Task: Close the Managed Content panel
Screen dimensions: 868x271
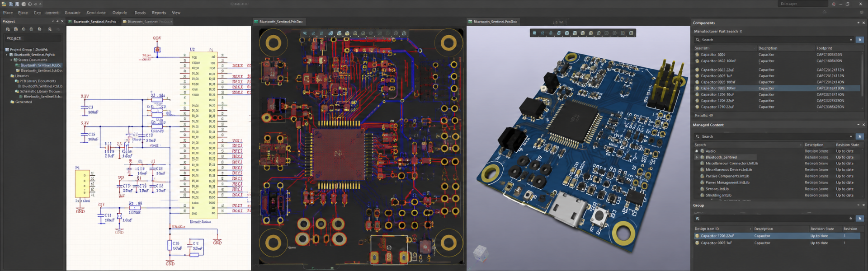Action: click(x=863, y=125)
